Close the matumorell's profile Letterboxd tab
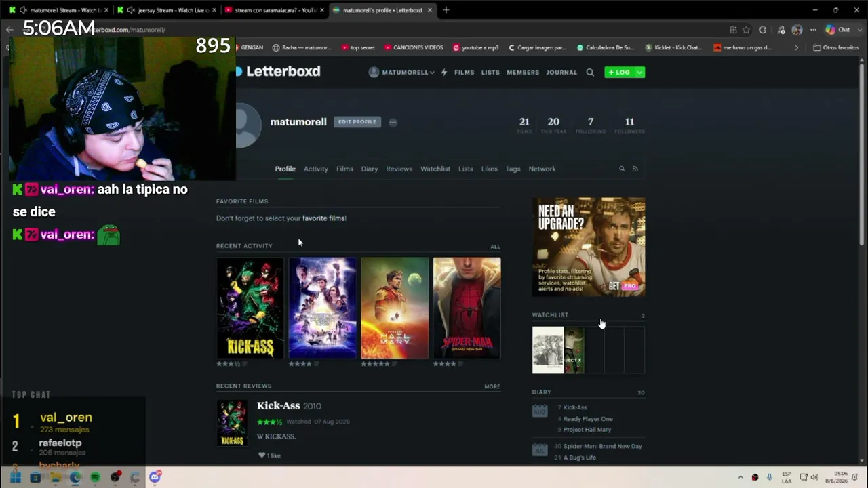This screenshot has width=868, height=488. [x=429, y=10]
